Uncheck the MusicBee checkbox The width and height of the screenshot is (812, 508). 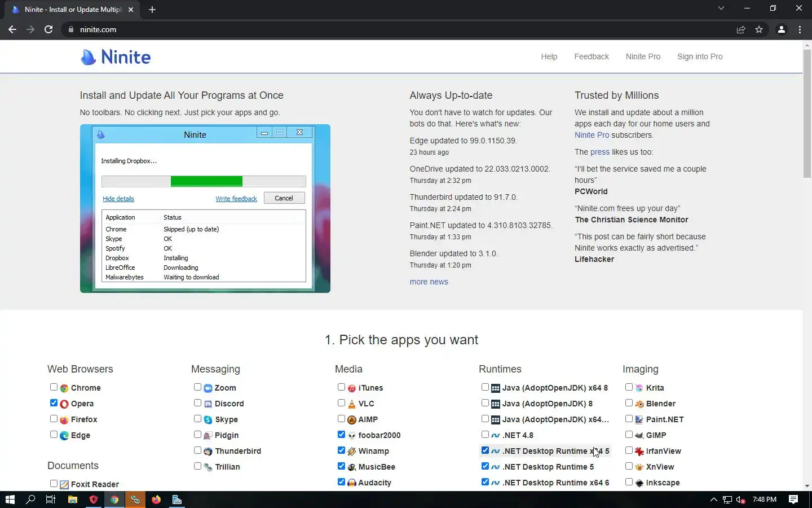[x=341, y=466]
